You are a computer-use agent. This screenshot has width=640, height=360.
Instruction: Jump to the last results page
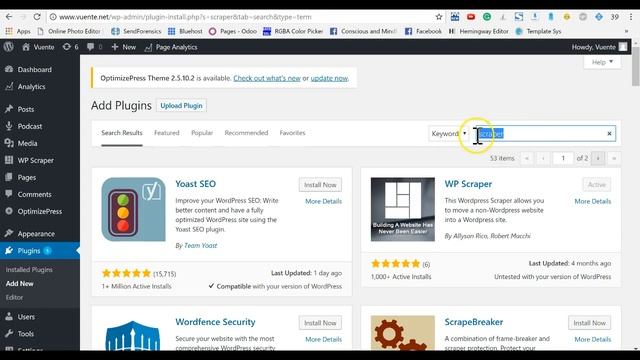613,158
